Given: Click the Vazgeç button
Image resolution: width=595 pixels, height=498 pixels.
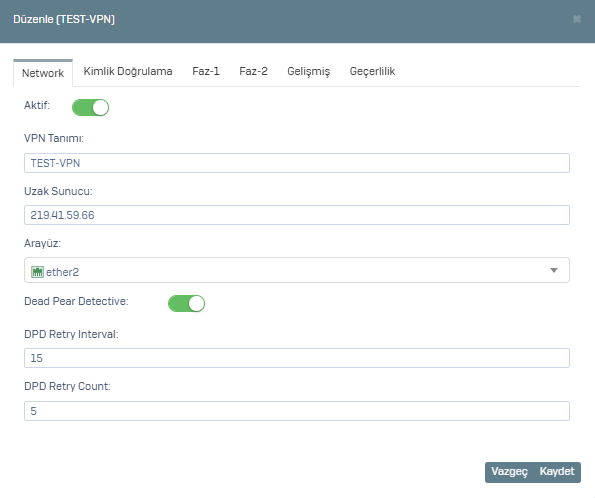Looking at the screenshot, I should coord(509,471).
